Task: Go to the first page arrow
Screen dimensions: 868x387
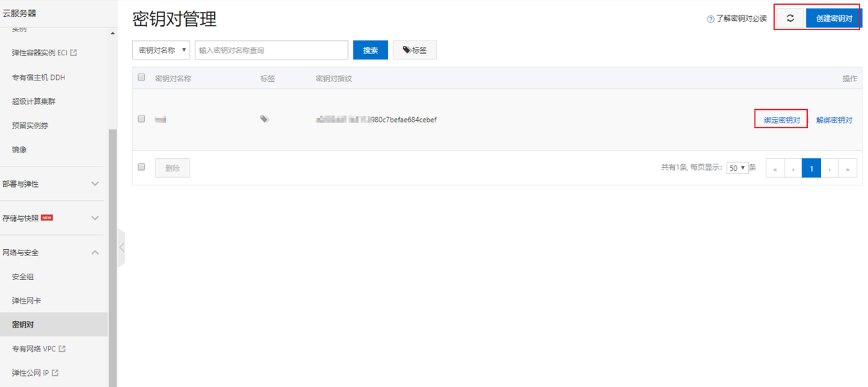Action: [775, 169]
